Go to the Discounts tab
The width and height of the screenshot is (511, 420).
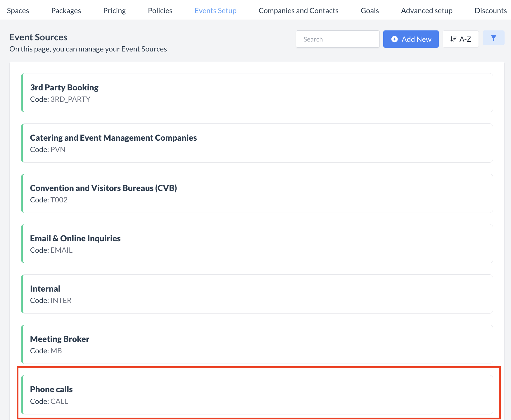click(x=490, y=11)
